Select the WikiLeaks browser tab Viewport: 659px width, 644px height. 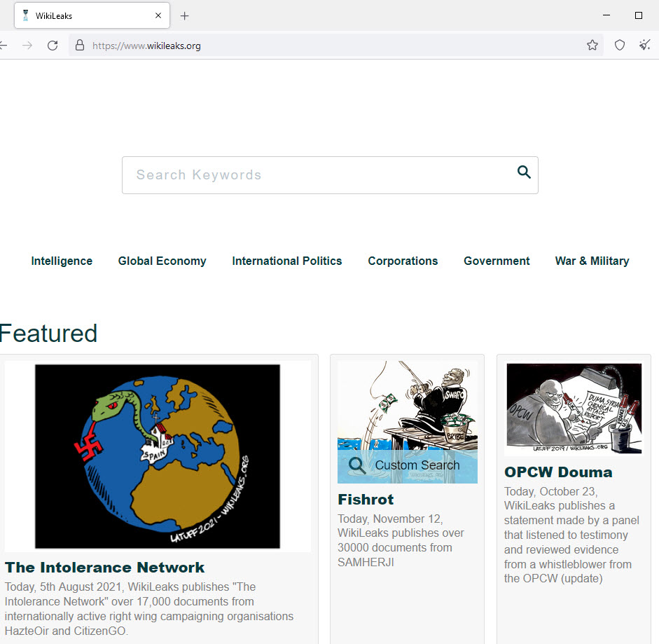point(92,15)
